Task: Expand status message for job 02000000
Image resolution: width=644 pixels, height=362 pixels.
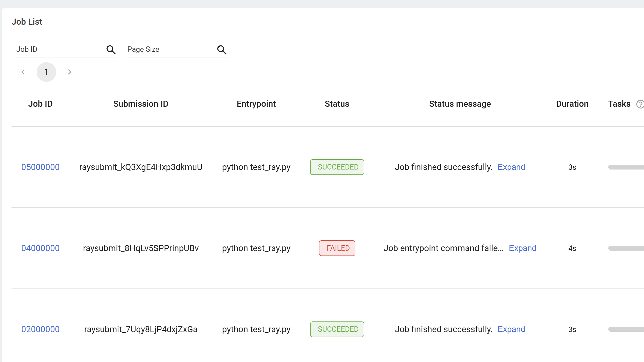Action: click(511, 329)
